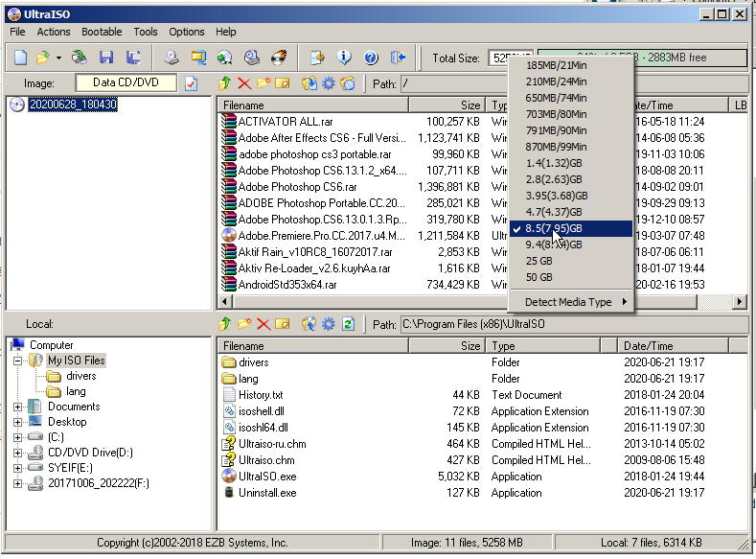Click the image list horizontal scrollbar left arrow

click(x=224, y=302)
